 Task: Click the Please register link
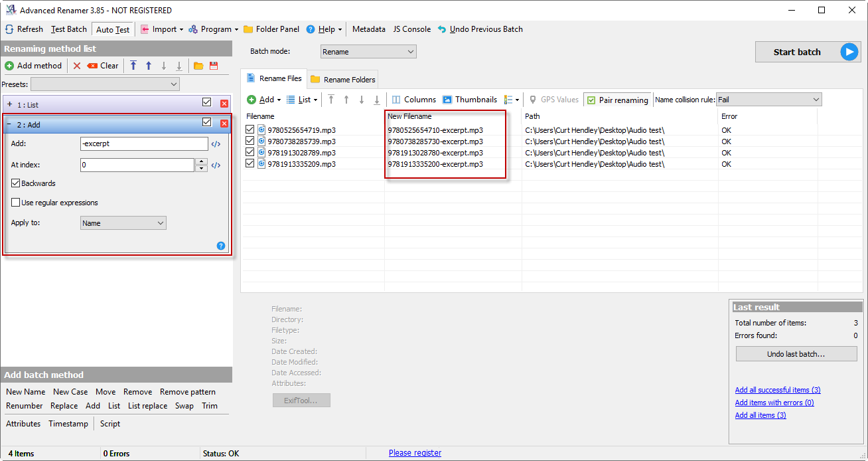click(x=415, y=453)
